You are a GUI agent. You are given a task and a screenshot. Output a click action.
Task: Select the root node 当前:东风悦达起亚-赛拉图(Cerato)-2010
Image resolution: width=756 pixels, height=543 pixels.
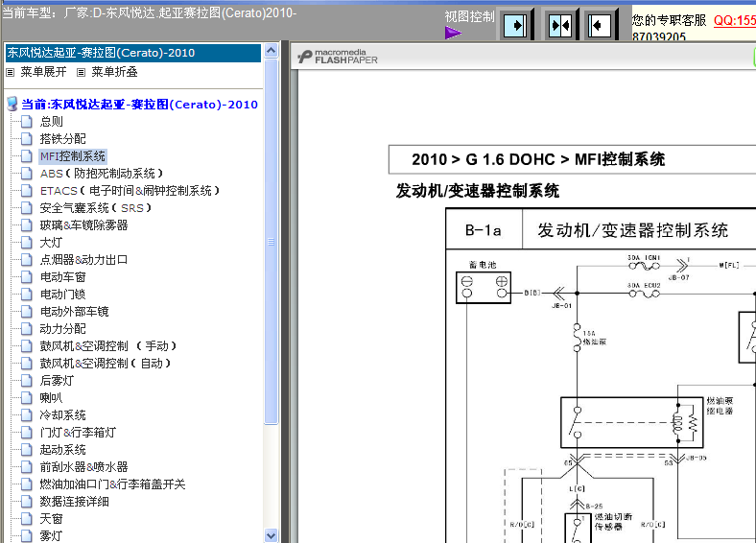pyautogui.click(x=139, y=105)
